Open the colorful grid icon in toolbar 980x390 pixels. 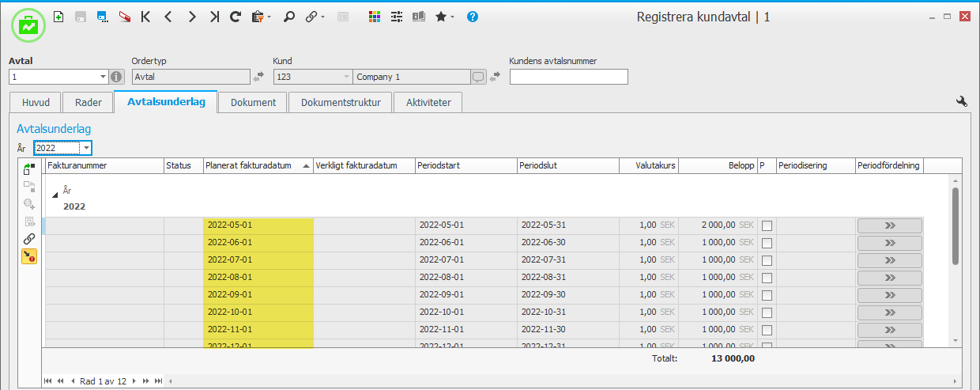pos(375,16)
